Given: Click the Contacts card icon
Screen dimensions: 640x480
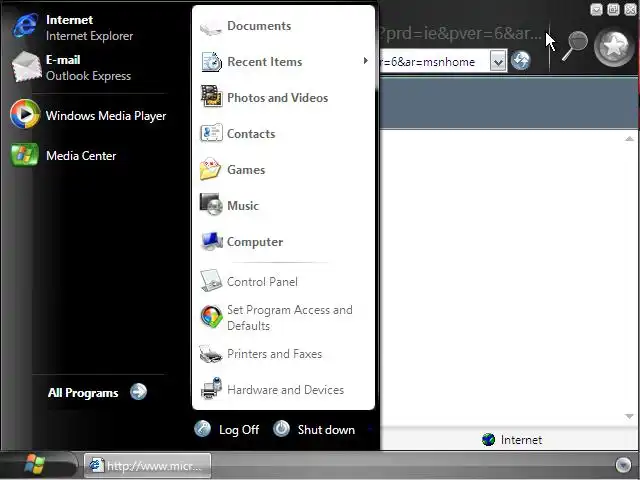Looking at the screenshot, I should pos(211,133).
